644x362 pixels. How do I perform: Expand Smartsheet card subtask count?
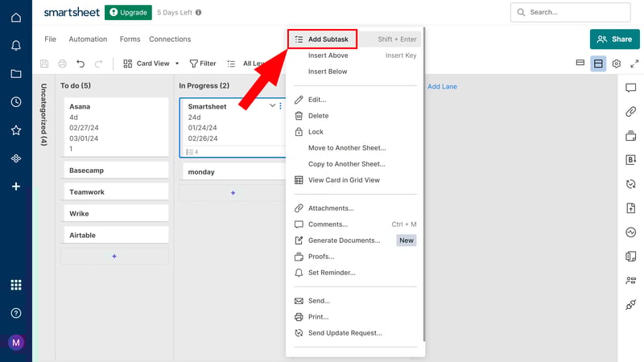[192, 152]
